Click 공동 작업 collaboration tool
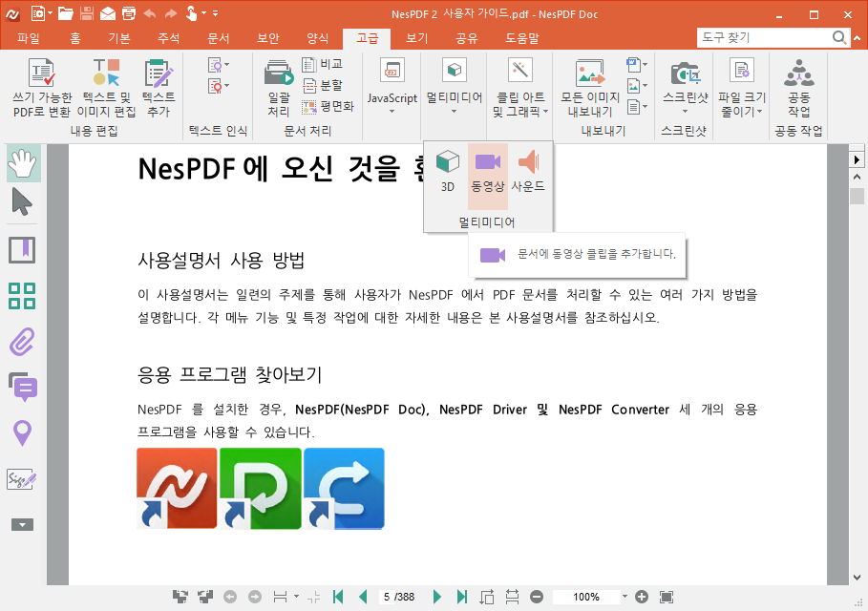 (799, 88)
